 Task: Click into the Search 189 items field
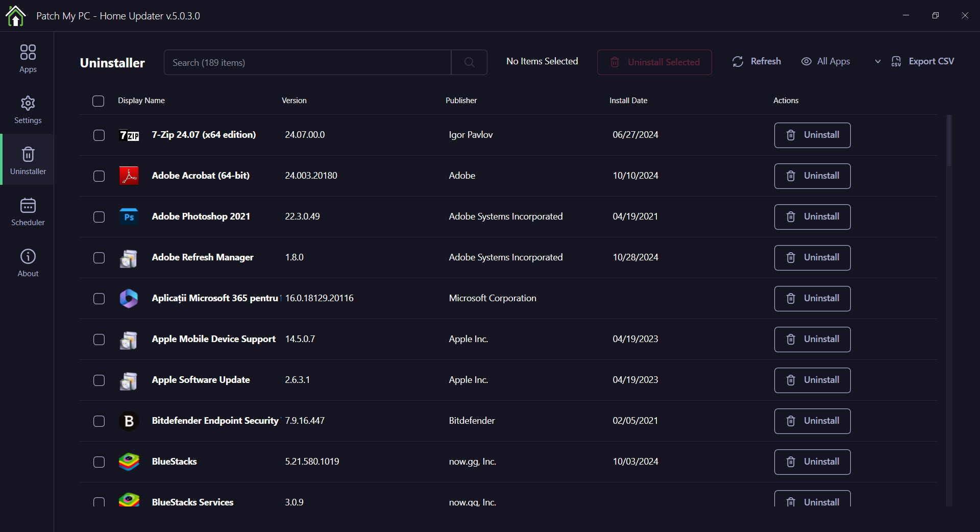pos(307,62)
